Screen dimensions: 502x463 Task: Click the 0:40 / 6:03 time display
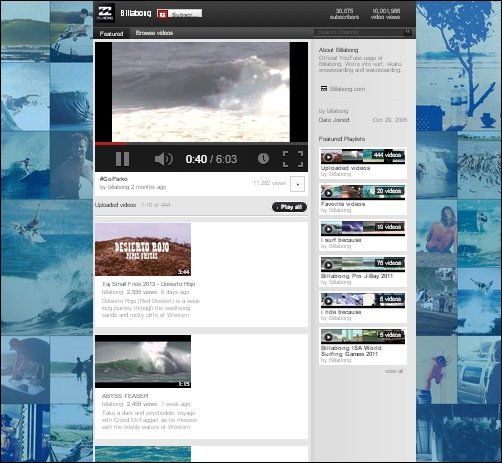[211, 159]
